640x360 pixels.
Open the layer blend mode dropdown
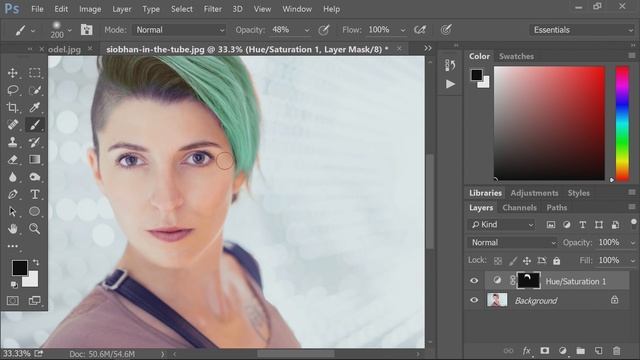[x=512, y=242]
